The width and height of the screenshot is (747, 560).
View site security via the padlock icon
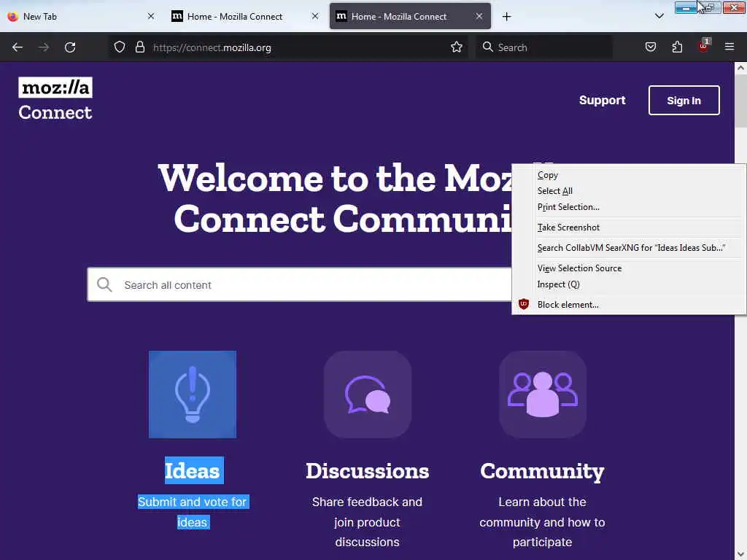click(139, 47)
